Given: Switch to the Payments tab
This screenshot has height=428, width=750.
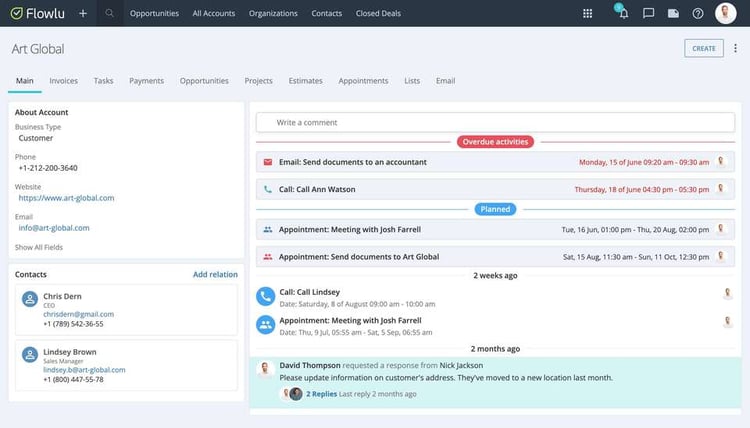Looking at the screenshot, I should [x=146, y=81].
